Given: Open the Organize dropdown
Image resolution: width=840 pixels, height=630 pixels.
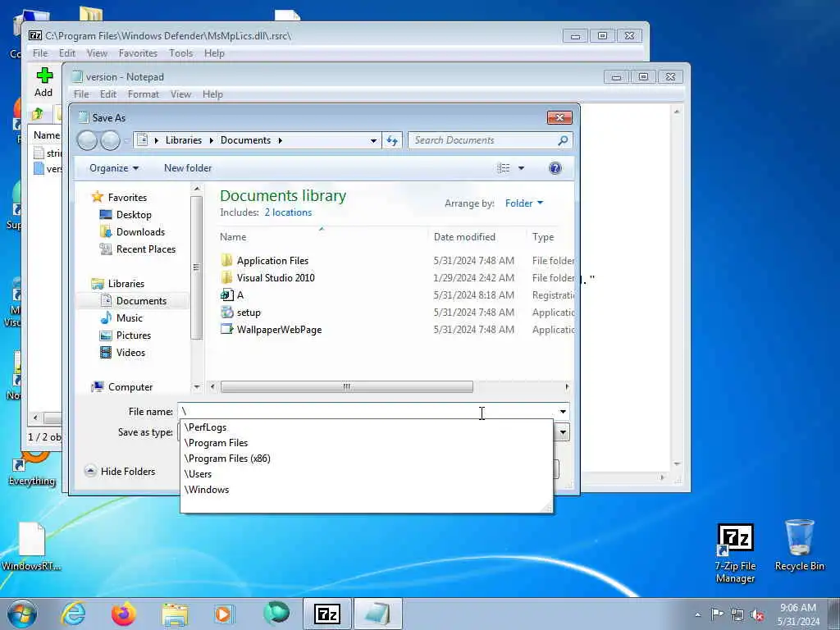Looking at the screenshot, I should pos(113,168).
